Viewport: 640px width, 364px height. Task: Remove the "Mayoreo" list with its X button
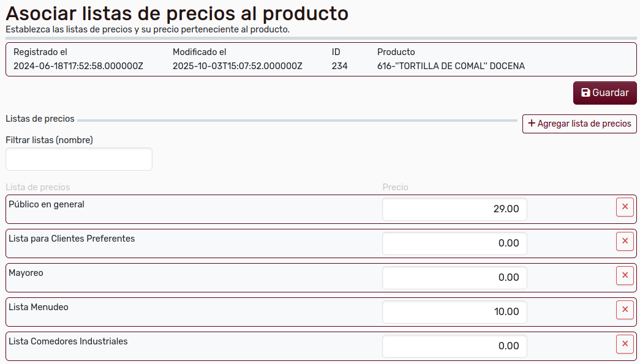tap(625, 275)
